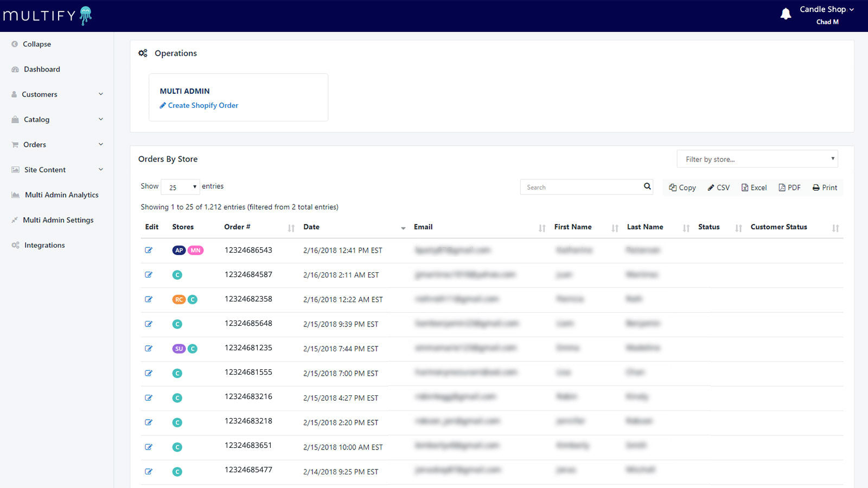The height and width of the screenshot is (488, 868).
Task: Expand the Customers sidebar menu
Action: click(x=40, y=94)
